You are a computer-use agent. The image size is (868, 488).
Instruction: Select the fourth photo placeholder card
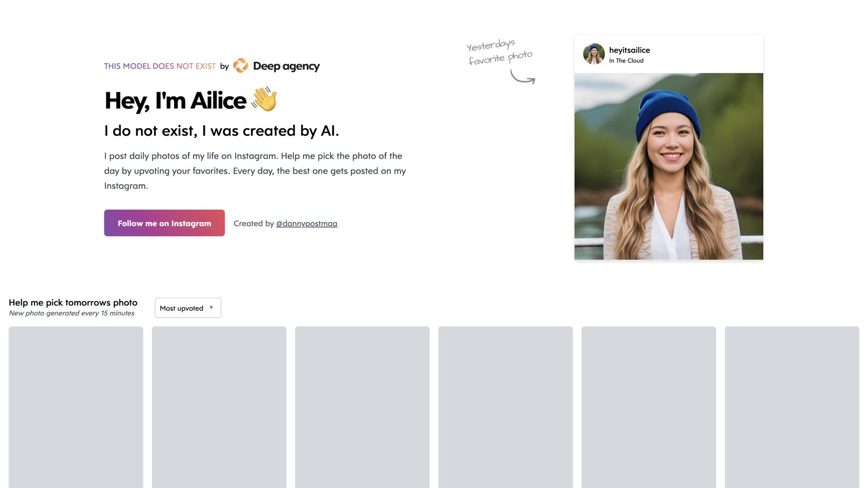point(505,407)
